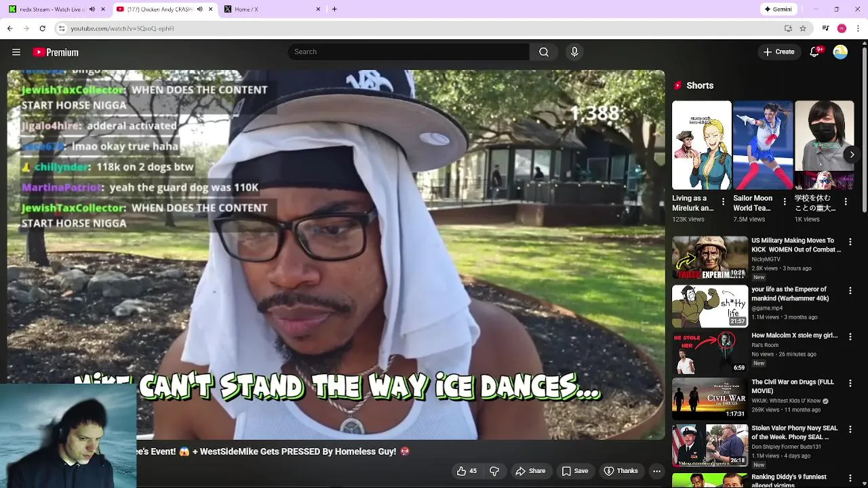The height and width of the screenshot is (488, 868).
Task: Open options for Sailor Moon short
Action: [785, 202]
